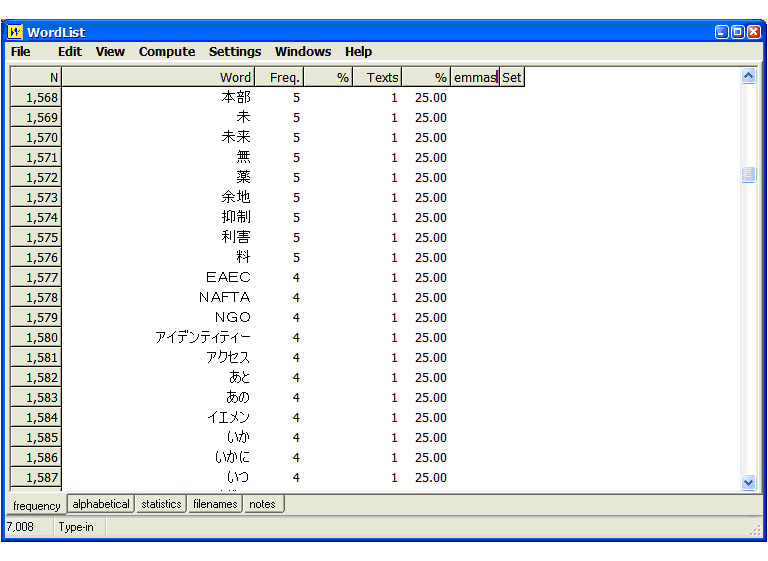Click the WordList app icon in title bar
This screenshot has width=768, height=561.
pyautogui.click(x=14, y=32)
